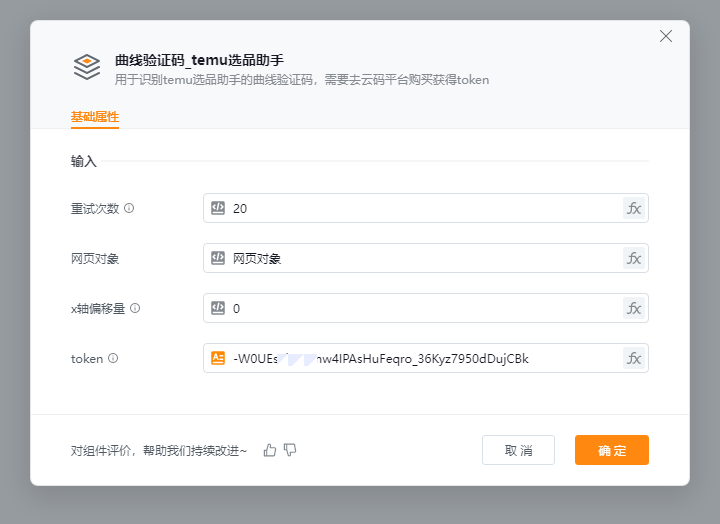Click the x轴偏移量 input showing 0

point(426,308)
